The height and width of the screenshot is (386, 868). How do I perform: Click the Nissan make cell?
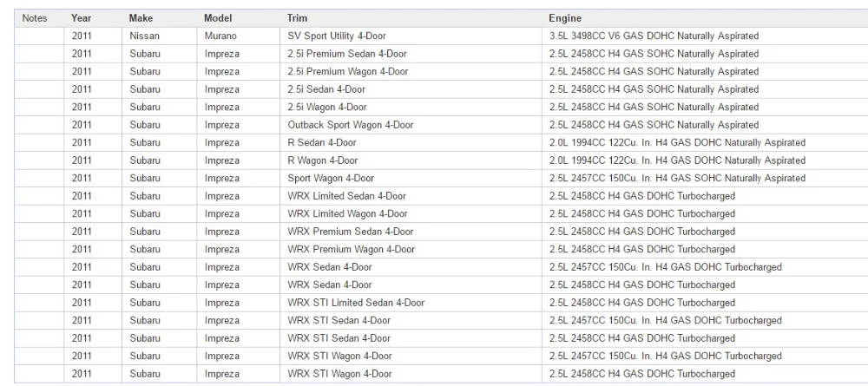click(x=160, y=36)
